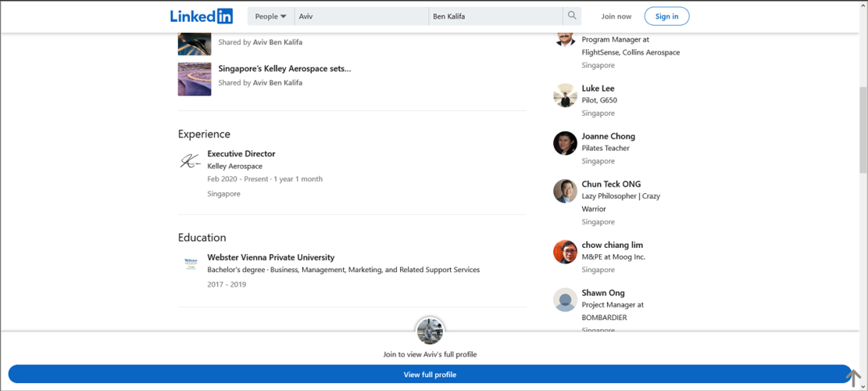Click the search magnifier icon
Viewport: 868px width, 391px height.
coord(572,16)
